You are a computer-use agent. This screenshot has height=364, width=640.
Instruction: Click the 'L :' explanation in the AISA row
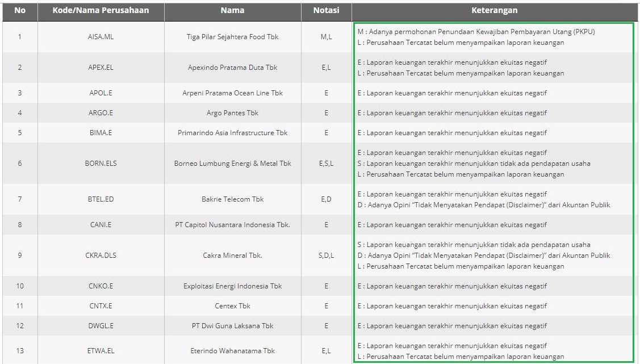point(461,43)
